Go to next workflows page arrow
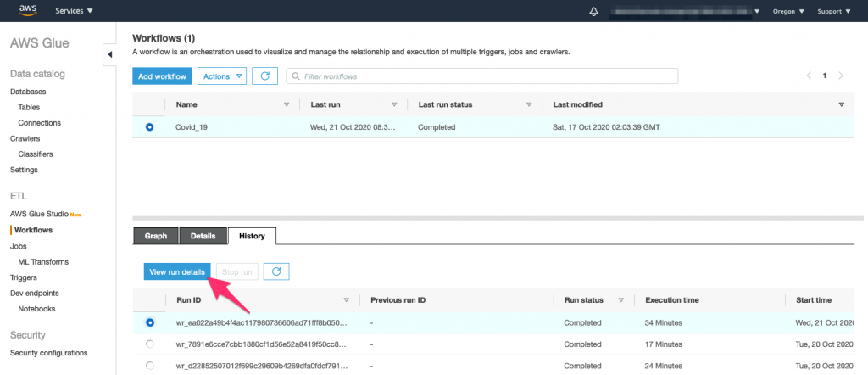This screenshot has width=868, height=375. tap(841, 76)
